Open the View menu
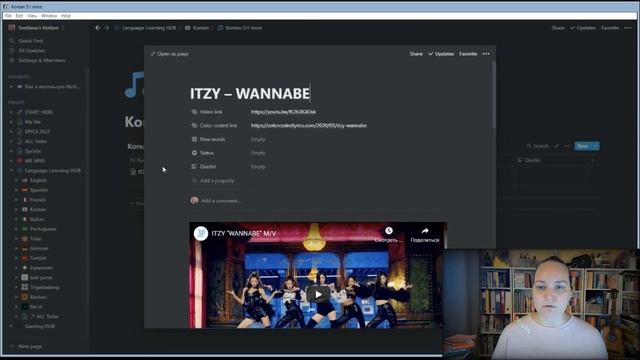The width and height of the screenshot is (640, 360). 32,16
